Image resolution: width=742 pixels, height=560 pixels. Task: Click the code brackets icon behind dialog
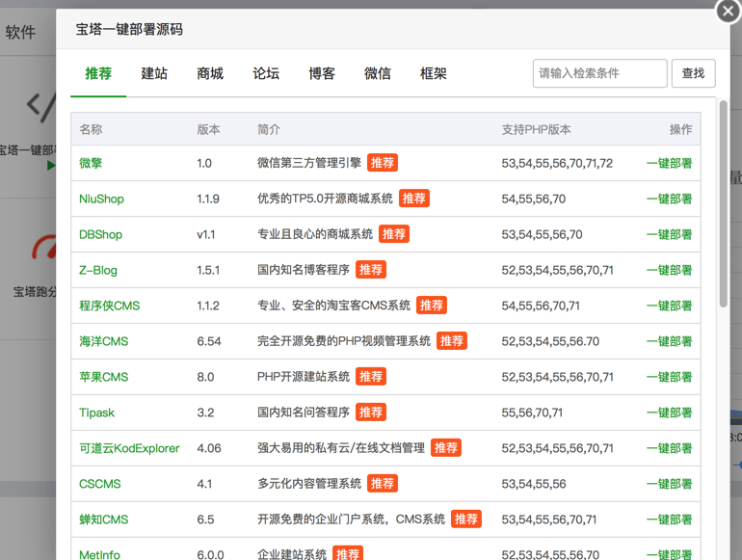[x=40, y=106]
